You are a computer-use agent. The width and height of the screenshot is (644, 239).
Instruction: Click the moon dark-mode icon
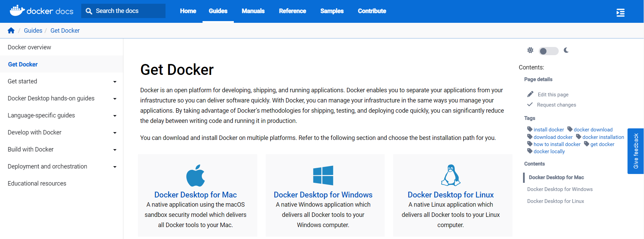[566, 50]
